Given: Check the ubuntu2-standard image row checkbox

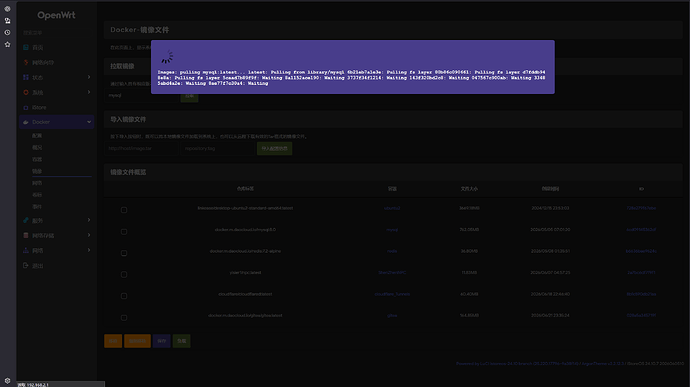Looking at the screenshot, I should point(124,210).
